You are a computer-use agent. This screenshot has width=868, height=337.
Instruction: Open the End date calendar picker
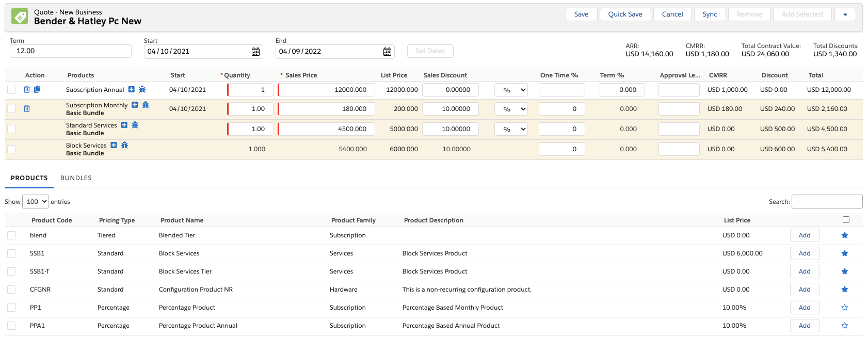tap(387, 52)
